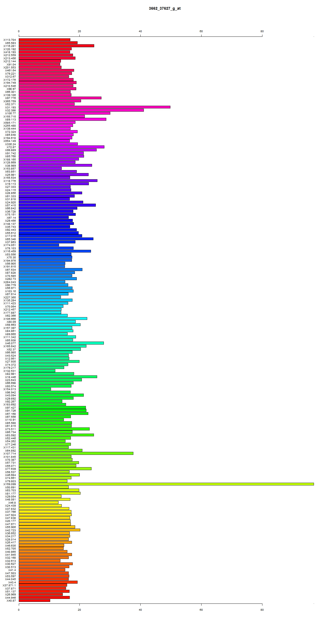Select the X80.09 label
Viewport: 322px width, 644px height.
click(x=11, y=322)
